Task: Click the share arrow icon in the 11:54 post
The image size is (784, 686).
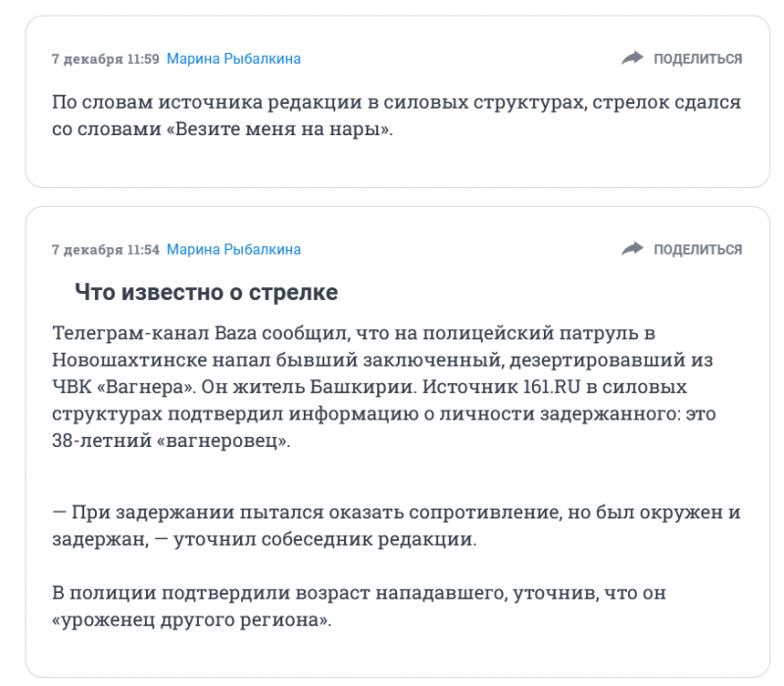Action: [632, 249]
